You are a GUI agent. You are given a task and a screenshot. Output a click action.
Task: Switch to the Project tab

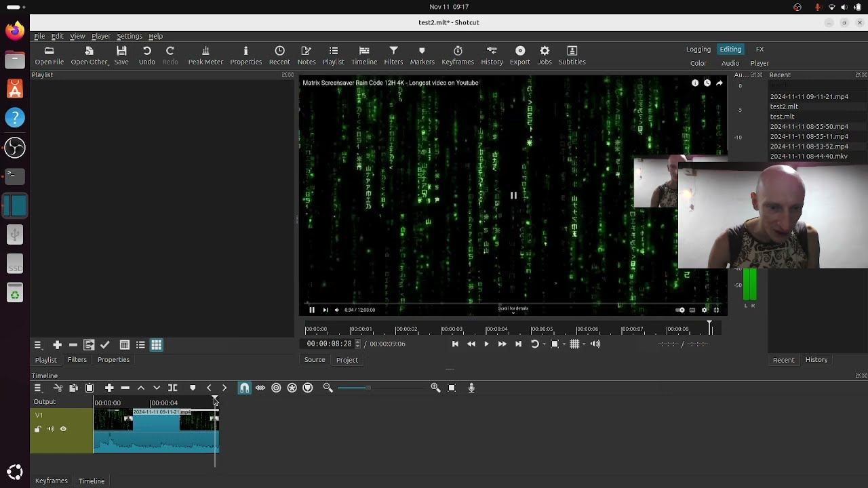point(347,360)
